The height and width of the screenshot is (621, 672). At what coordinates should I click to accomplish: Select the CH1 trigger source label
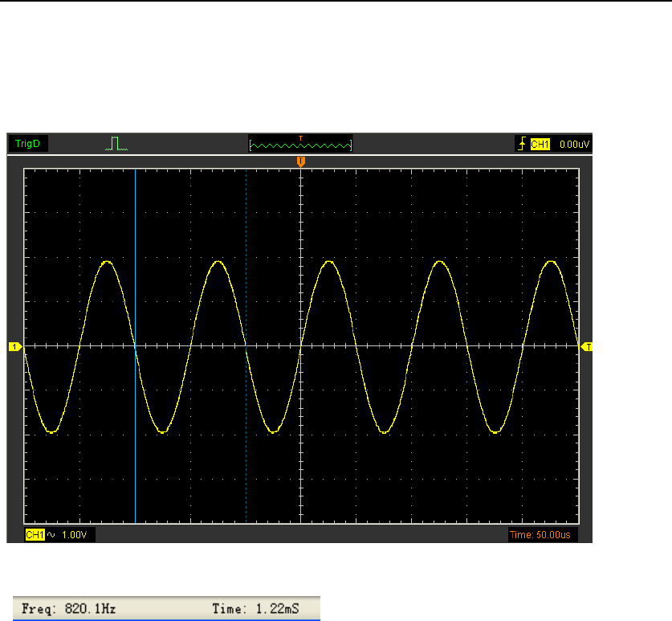pyautogui.click(x=540, y=144)
